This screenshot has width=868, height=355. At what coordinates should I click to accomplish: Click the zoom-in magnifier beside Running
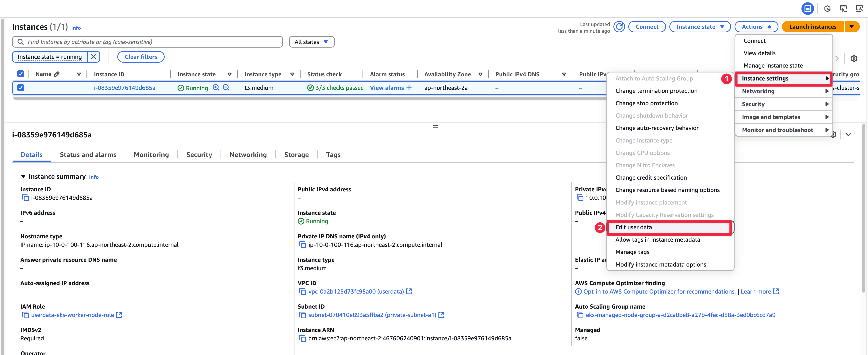(x=216, y=88)
